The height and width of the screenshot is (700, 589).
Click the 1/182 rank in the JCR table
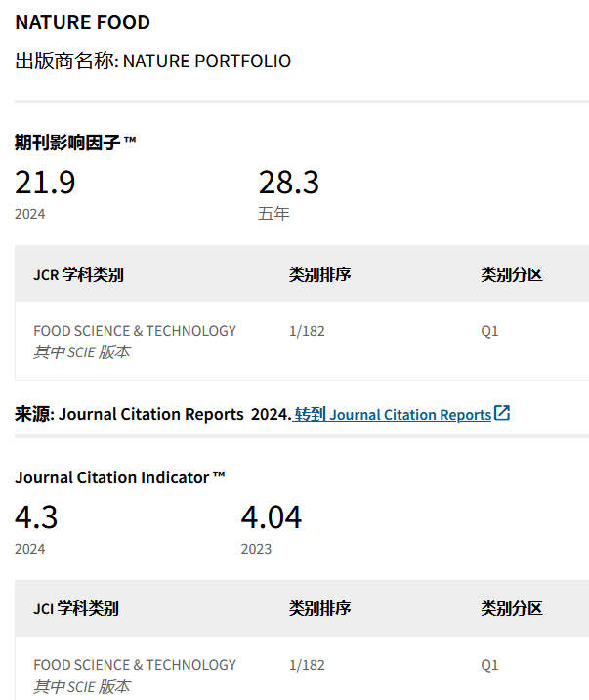click(x=307, y=331)
